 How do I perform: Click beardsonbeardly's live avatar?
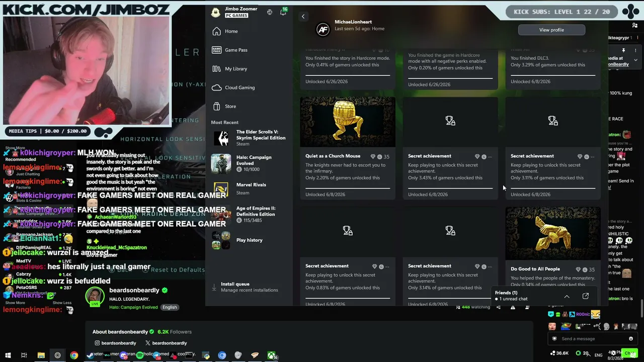[x=95, y=297]
